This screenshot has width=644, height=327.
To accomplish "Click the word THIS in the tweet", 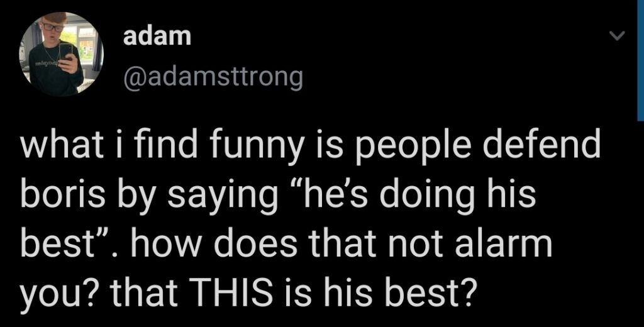I will coord(232,292).
